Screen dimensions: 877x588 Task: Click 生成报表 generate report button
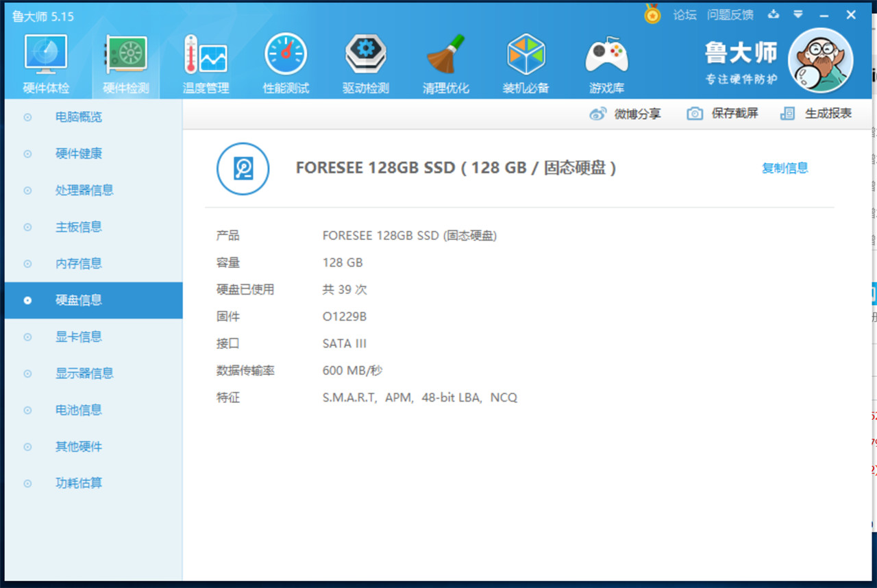pos(816,114)
